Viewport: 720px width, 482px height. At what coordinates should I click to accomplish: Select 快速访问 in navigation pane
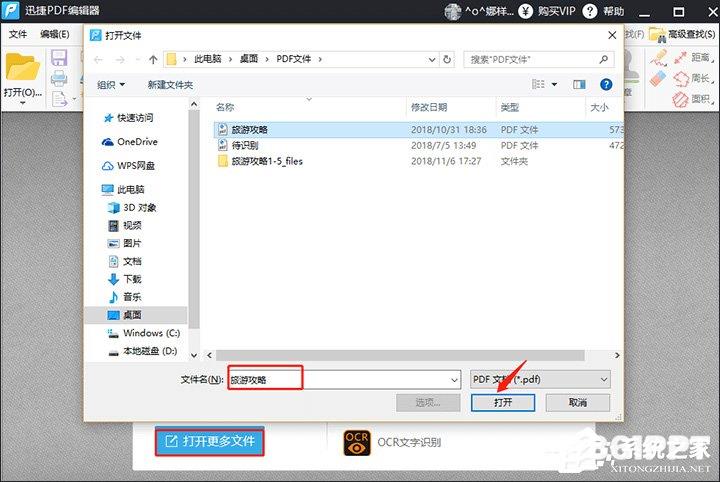[129, 118]
